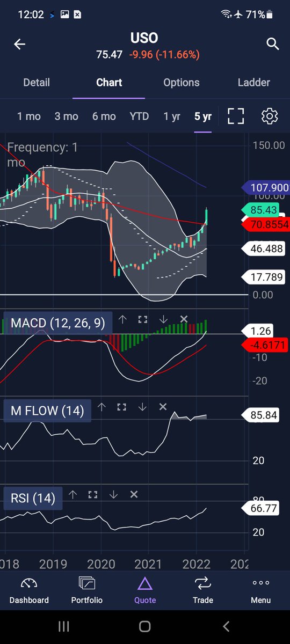
Task: Open the Quote triangle icon
Action: (x=145, y=584)
